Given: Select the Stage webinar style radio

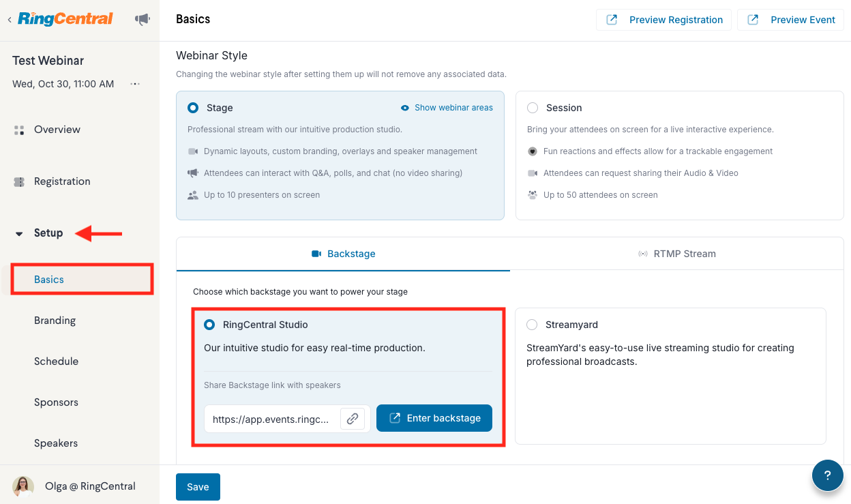Looking at the screenshot, I should 193,108.
